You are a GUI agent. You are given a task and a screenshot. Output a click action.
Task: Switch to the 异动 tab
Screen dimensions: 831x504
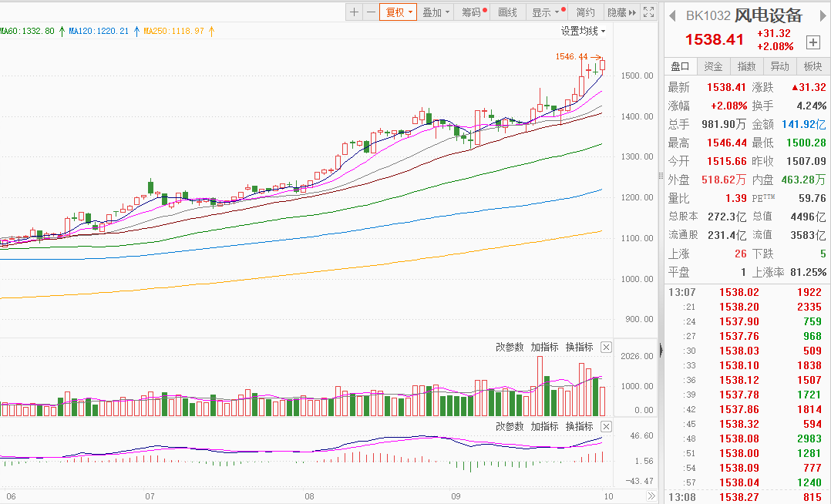click(780, 66)
